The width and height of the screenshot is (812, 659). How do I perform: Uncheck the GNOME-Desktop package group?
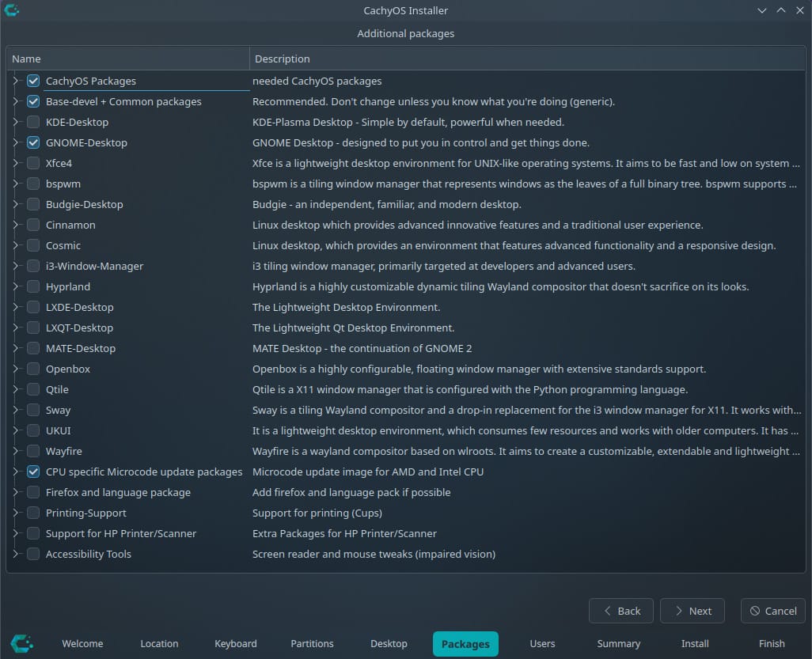point(33,142)
